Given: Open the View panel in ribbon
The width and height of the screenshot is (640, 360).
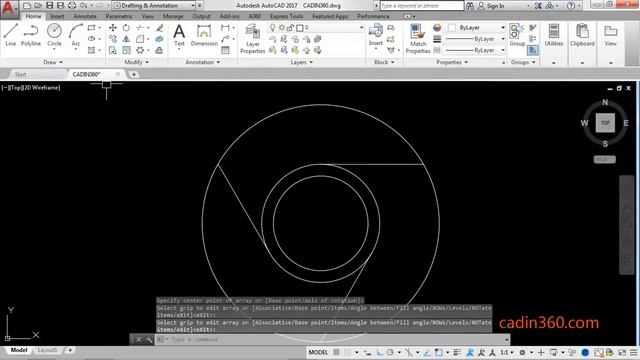Looking at the screenshot, I should click(611, 35).
